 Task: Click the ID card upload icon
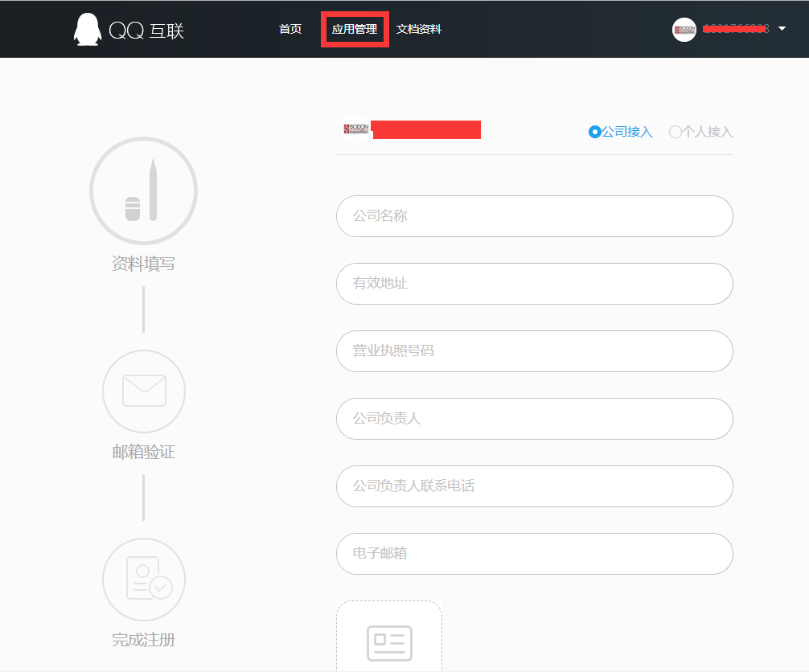[x=388, y=643]
